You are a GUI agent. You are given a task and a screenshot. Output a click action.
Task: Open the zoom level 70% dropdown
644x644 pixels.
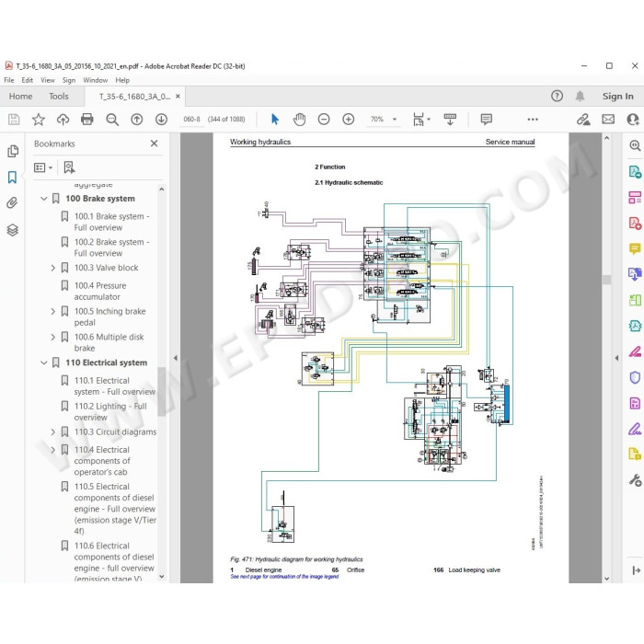coord(395,120)
